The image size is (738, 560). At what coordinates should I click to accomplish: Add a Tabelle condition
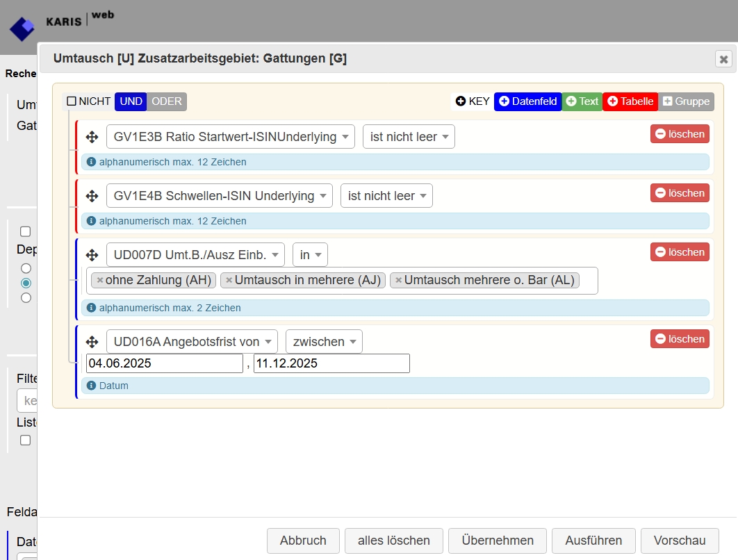pyautogui.click(x=630, y=101)
